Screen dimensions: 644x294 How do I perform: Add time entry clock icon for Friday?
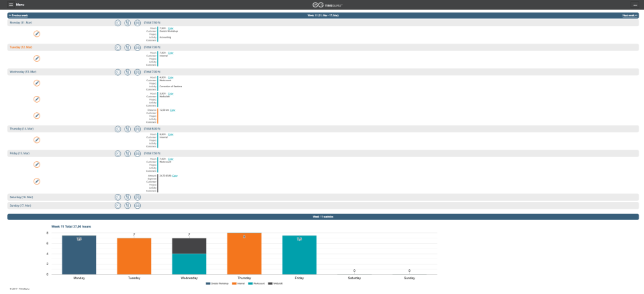pos(118,153)
